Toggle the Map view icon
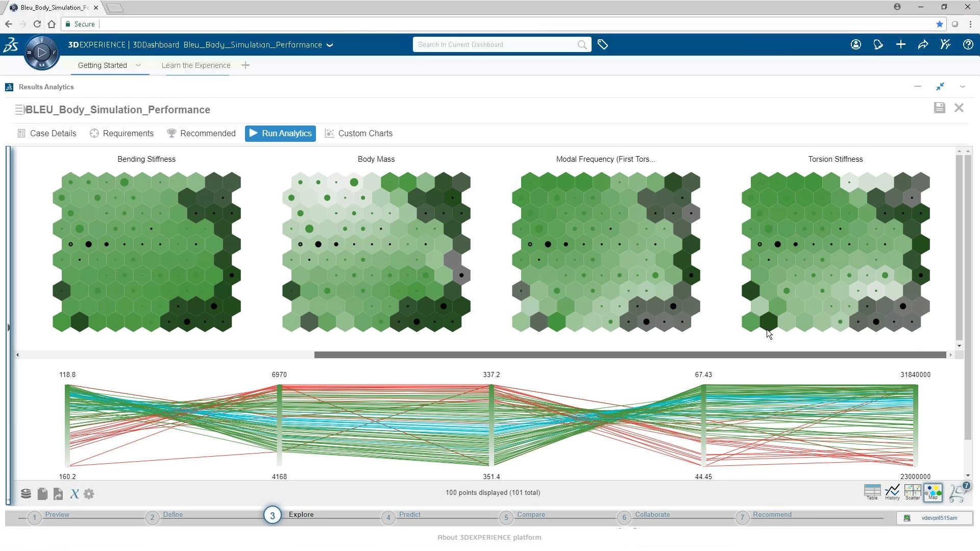This screenshot has height=551, width=980. [x=933, y=492]
